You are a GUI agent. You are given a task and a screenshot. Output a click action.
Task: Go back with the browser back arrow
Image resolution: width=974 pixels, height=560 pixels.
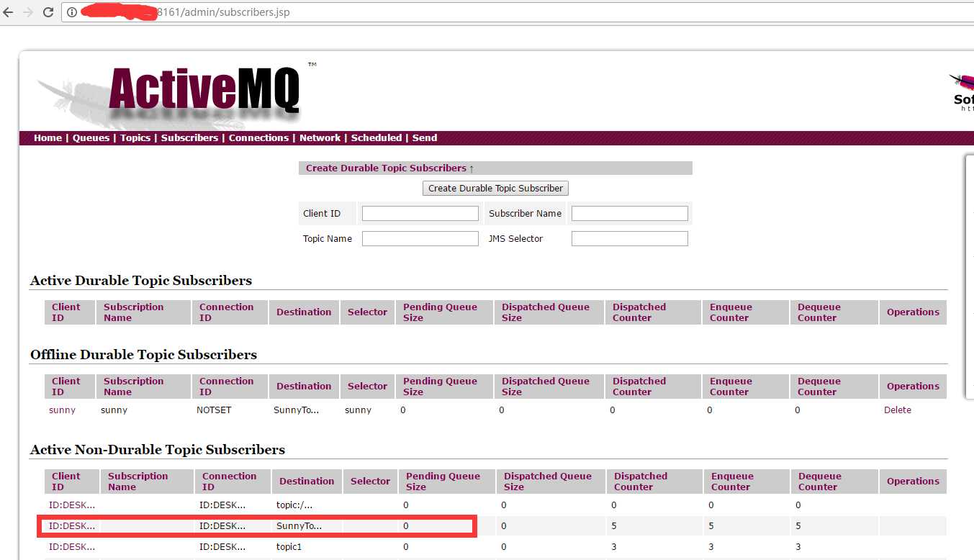click(x=8, y=12)
